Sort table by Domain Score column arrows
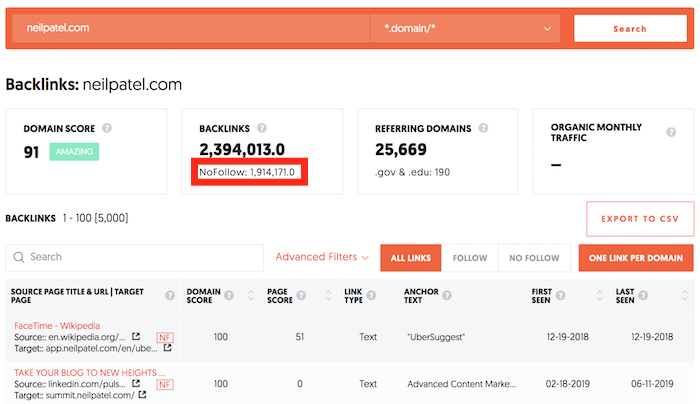Screen dimensions: 700x404 (x=251, y=296)
